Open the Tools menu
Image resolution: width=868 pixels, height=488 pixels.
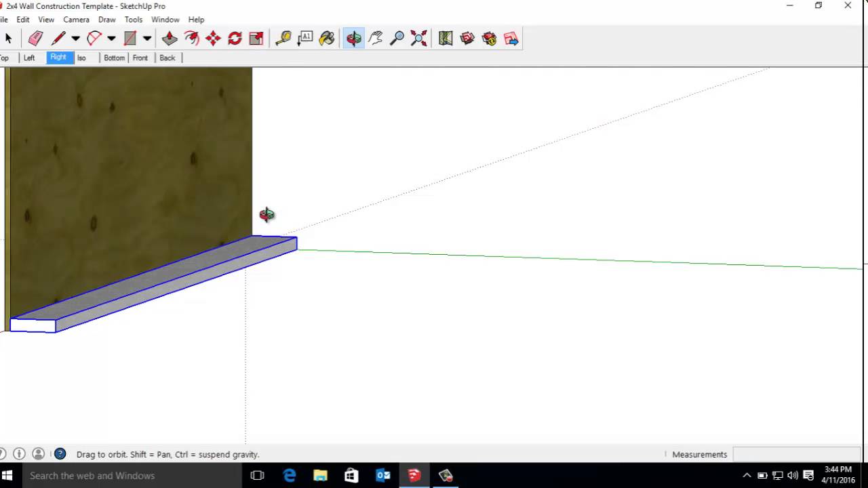[x=134, y=20]
